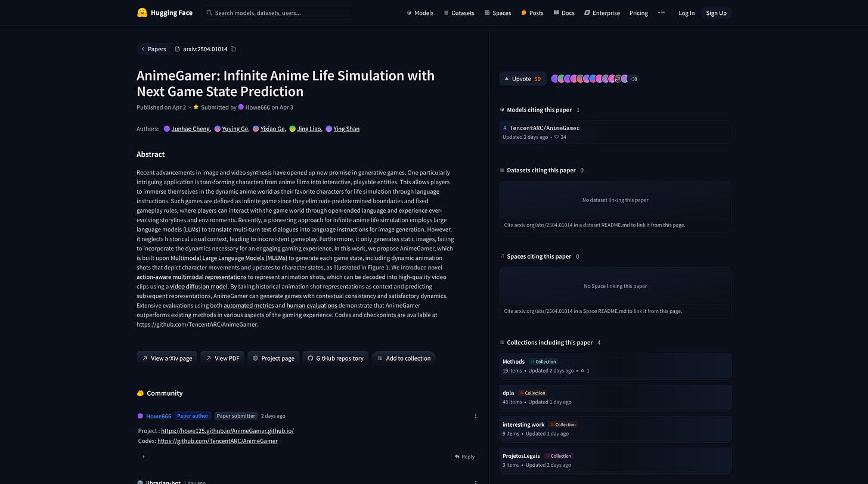Open the howe125.github.io project link

pyautogui.click(x=227, y=431)
